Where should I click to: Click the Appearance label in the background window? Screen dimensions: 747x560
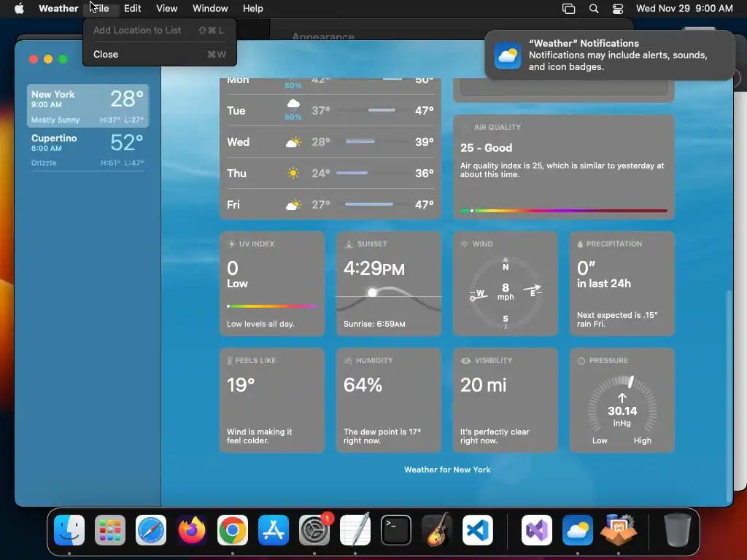click(323, 36)
